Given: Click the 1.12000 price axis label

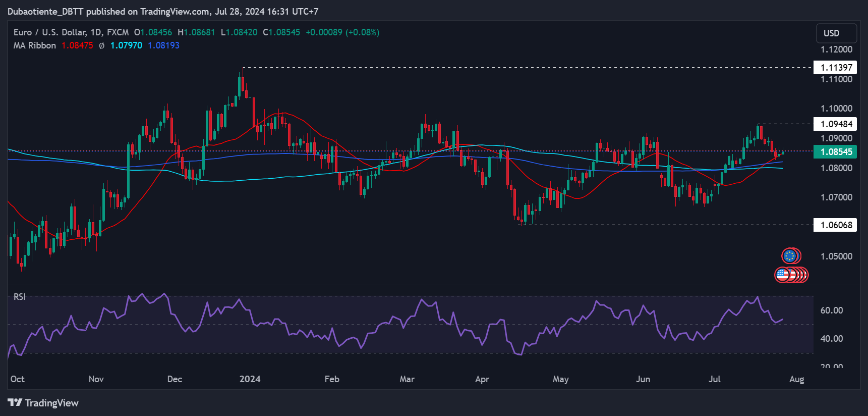Looking at the screenshot, I should click(x=836, y=49).
